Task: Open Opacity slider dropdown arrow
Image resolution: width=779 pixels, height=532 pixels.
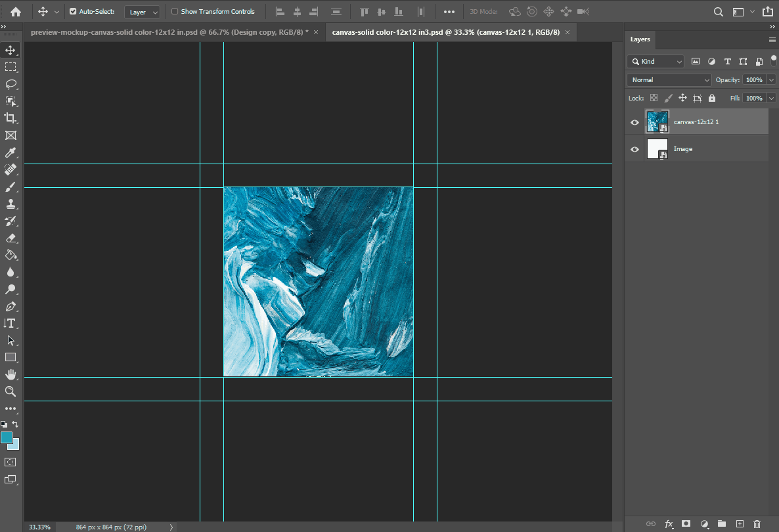Action: tap(771, 80)
